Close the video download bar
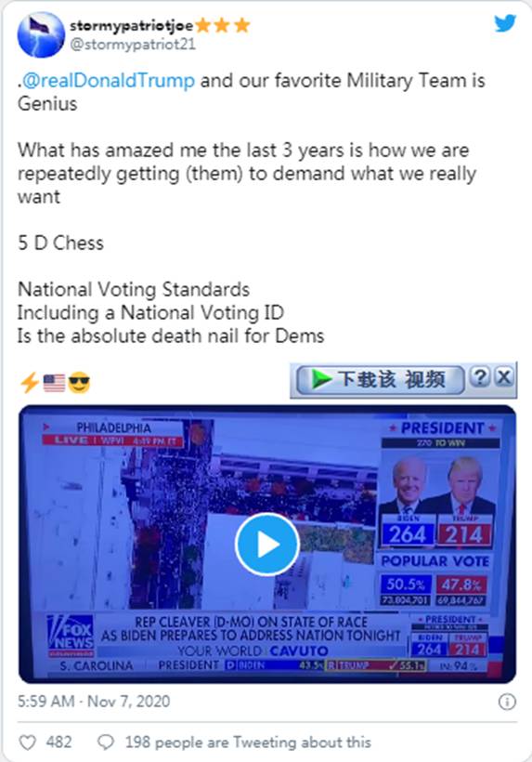The height and width of the screenshot is (762, 532). (x=504, y=376)
